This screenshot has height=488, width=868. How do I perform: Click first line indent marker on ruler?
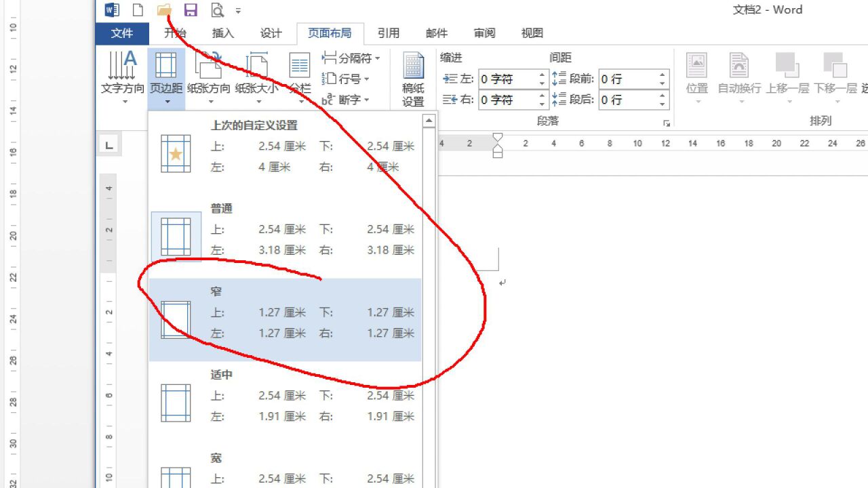click(497, 138)
